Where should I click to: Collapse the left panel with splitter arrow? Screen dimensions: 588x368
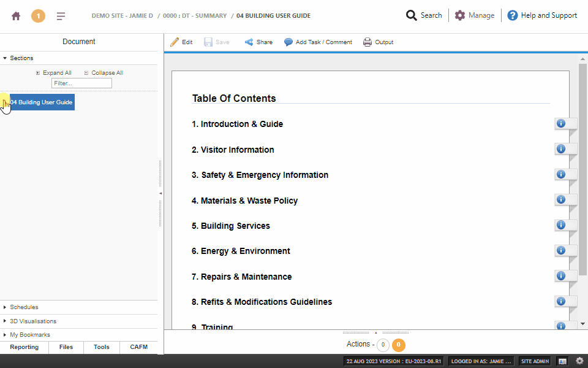click(x=160, y=193)
